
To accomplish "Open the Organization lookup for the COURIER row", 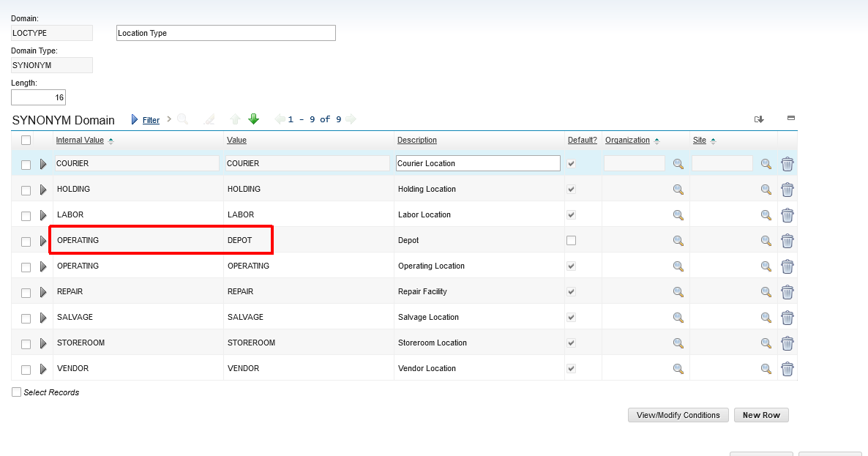I will tap(677, 163).
